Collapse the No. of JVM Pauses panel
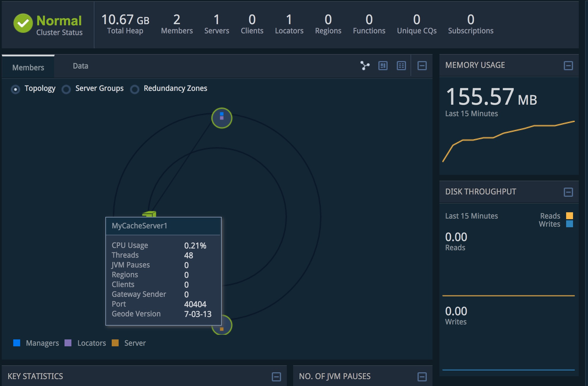Viewport: 588px width, 386px height. [422, 377]
